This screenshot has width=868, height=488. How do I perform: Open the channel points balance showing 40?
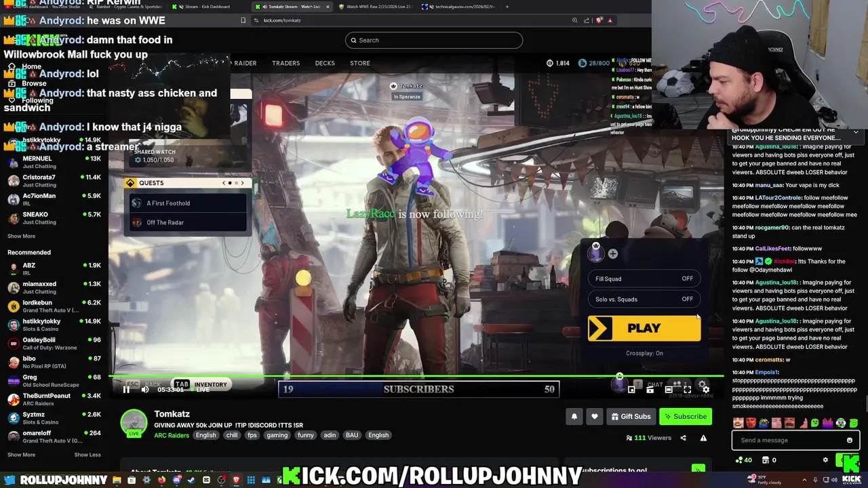coord(744,460)
